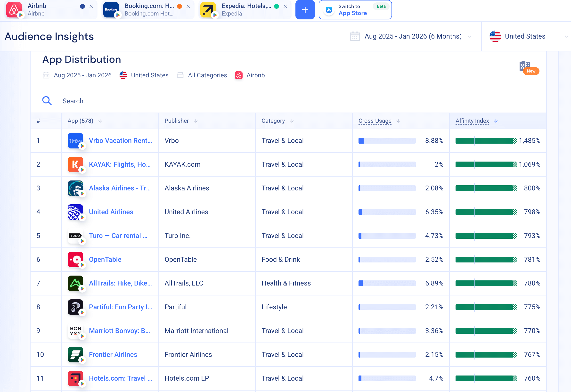
Task: Open Alaska Airlines app link
Action: [120, 188]
